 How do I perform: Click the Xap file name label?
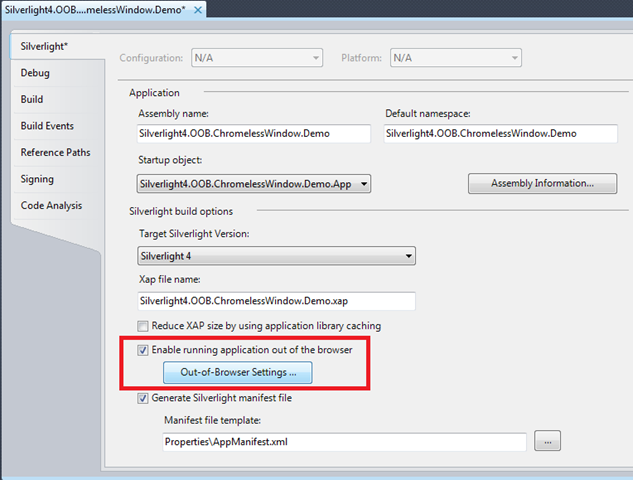pyautogui.click(x=170, y=279)
